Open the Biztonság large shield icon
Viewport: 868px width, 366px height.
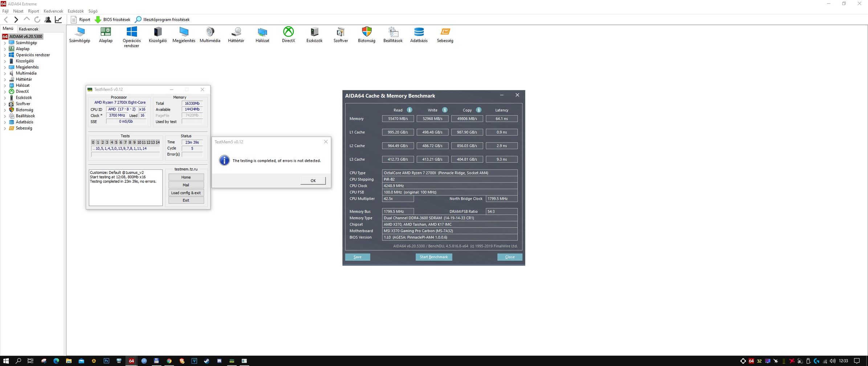coord(367,35)
